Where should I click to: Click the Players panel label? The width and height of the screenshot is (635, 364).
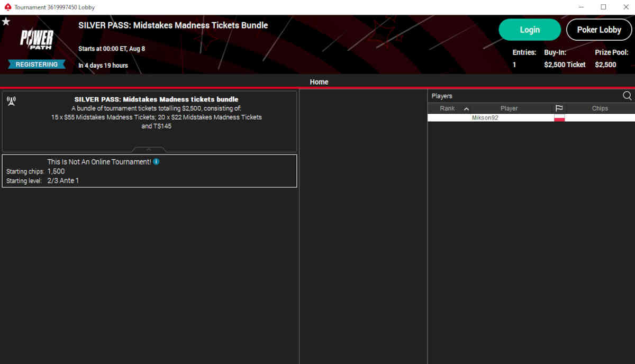point(442,96)
